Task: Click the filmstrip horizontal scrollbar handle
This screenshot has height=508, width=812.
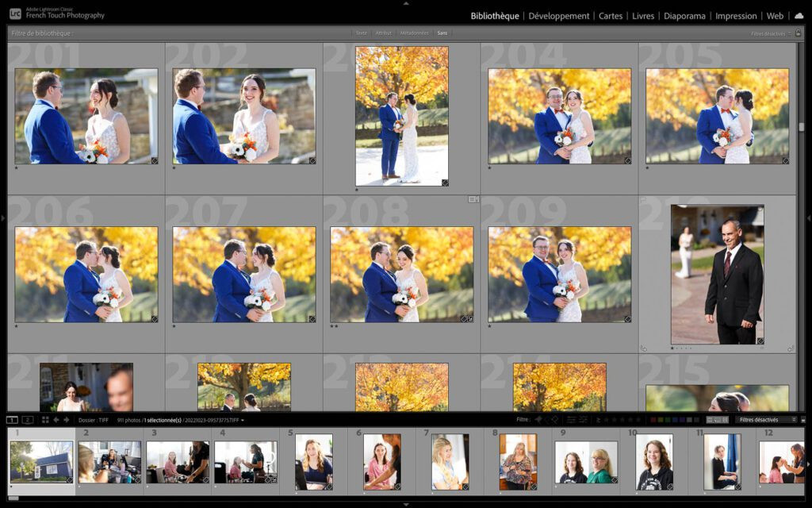Action: click(x=13, y=498)
